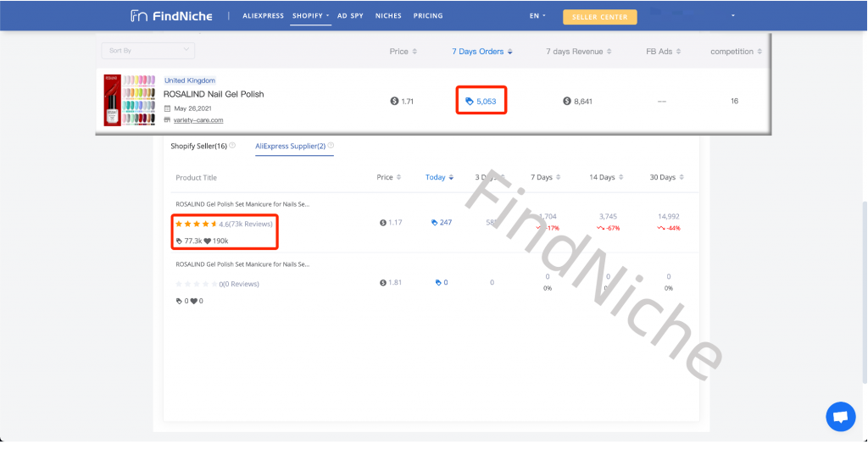The image size is (868, 455).
Task: Click the Today column sort arrows
Action: coord(451,177)
